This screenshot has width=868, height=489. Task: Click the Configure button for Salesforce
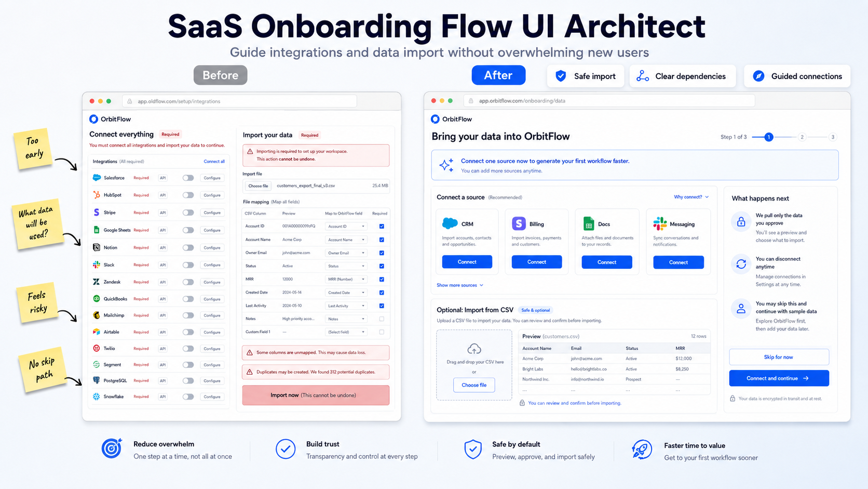[212, 178]
